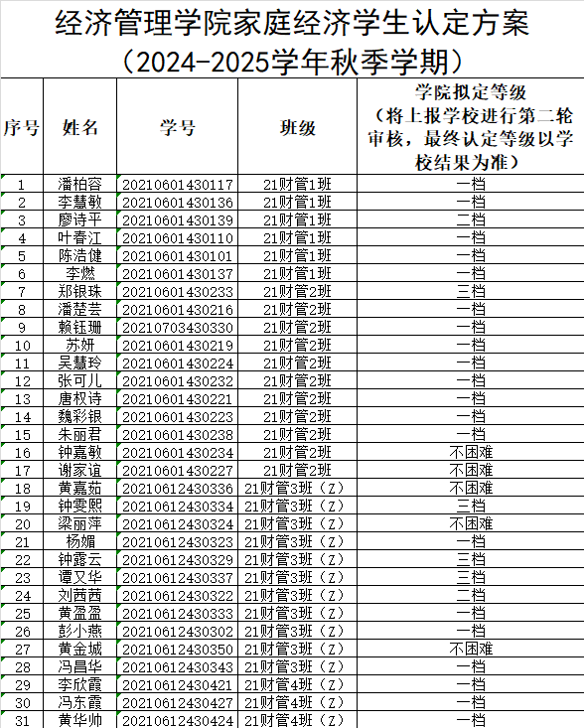Click sequence number cell 30

coord(22,702)
